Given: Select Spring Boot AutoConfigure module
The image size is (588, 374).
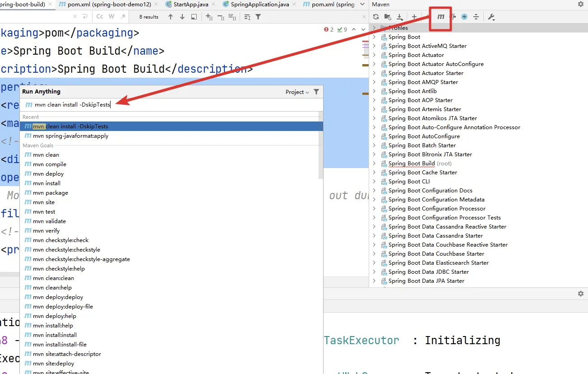Looking at the screenshot, I should click(x=424, y=136).
